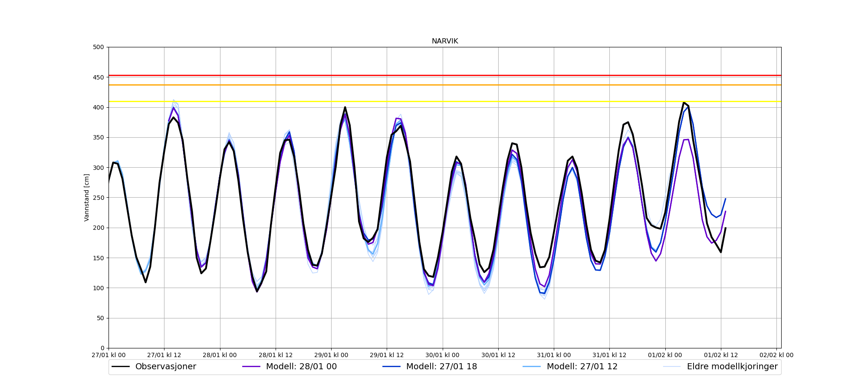Click the yellow threshold line

pyautogui.click(x=445, y=101)
